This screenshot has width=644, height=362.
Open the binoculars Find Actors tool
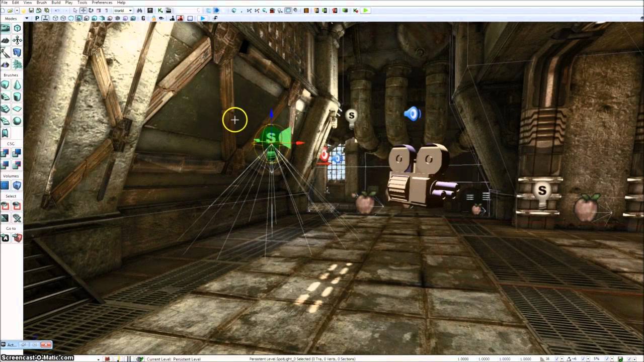coord(139,10)
